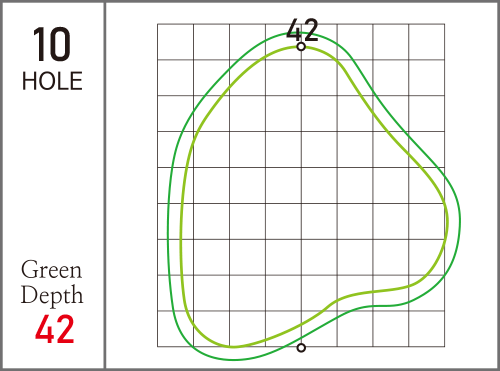Click the word Depth in the left panel

(x=52, y=295)
